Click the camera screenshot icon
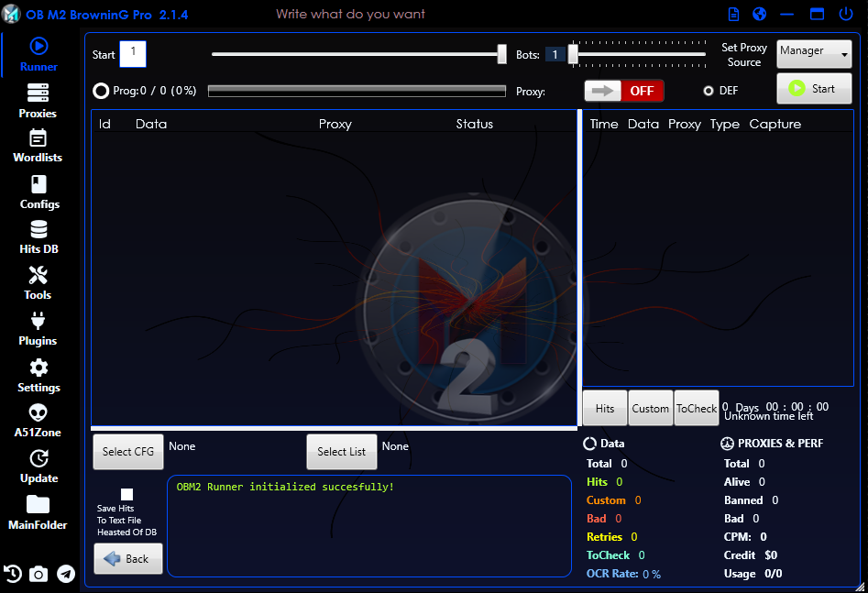Viewport: 868px width, 593px height. pos(38,574)
